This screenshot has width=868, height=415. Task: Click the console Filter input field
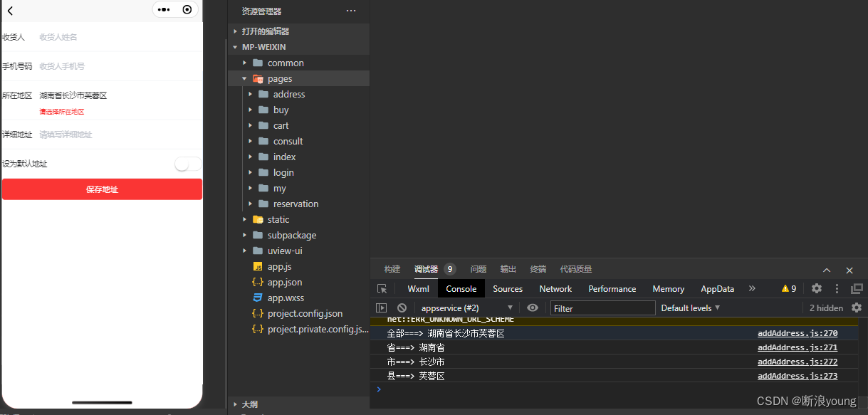[602, 308]
